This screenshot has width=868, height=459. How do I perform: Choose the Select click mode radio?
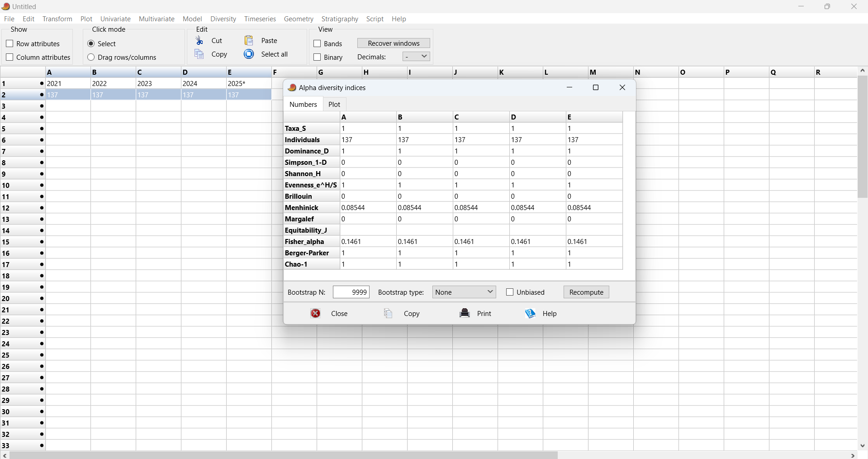click(91, 44)
